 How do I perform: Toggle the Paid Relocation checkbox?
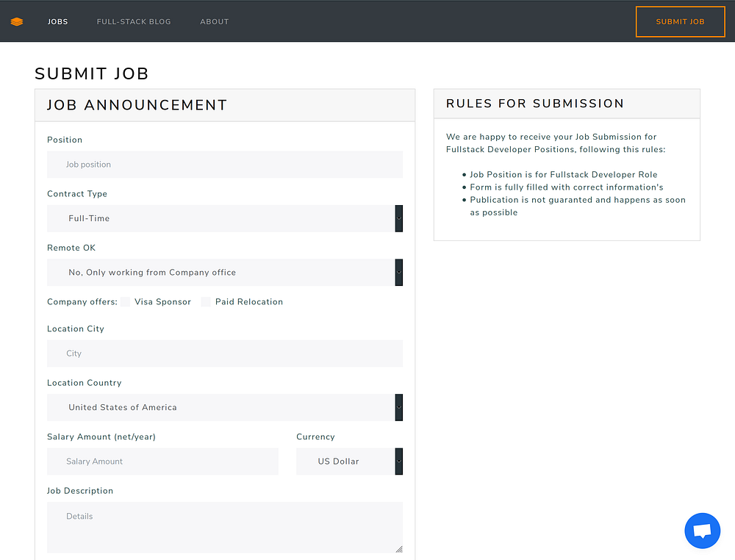tap(206, 302)
